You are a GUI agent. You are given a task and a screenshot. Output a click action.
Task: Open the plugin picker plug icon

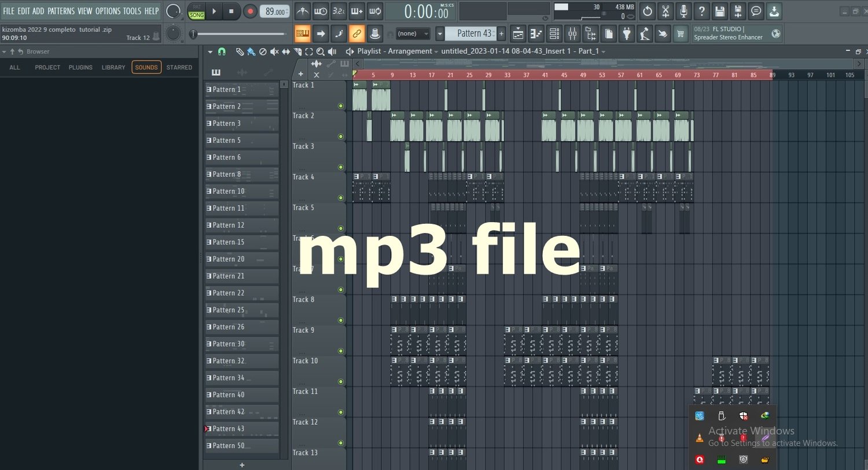[x=627, y=34]
